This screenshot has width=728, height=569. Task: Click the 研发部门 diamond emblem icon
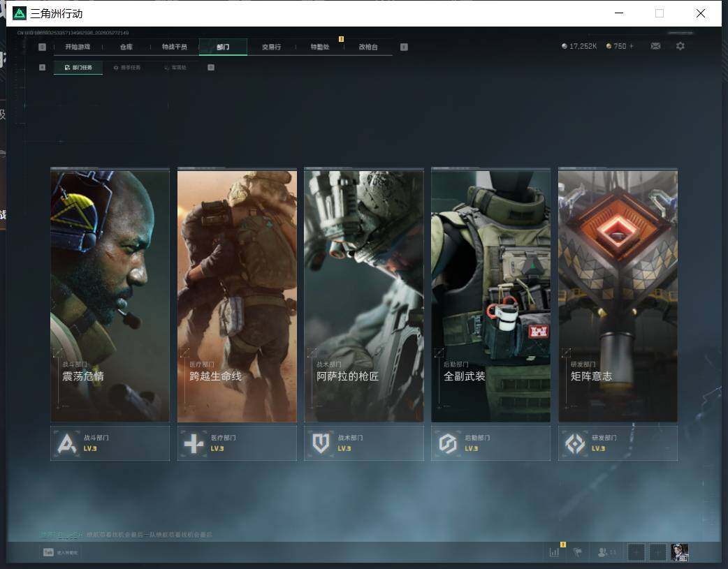(575, 444)
